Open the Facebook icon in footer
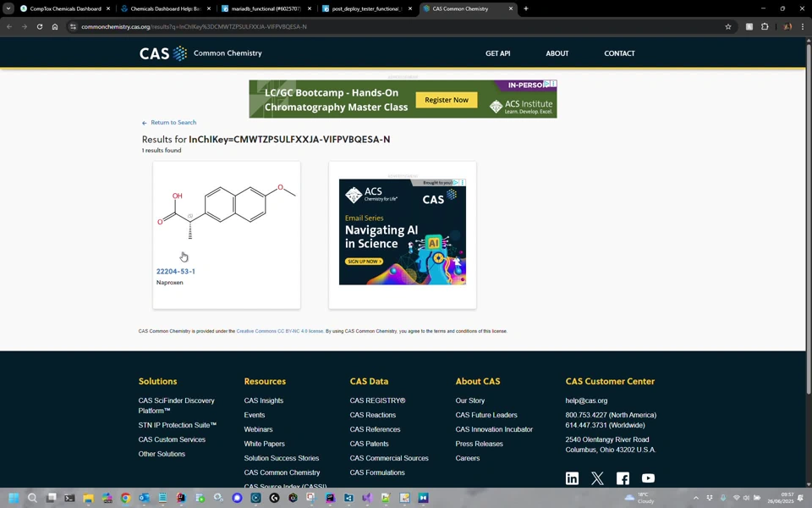This screenshot has height=508, width=812. pyautogui.click(x=623, y=478)
